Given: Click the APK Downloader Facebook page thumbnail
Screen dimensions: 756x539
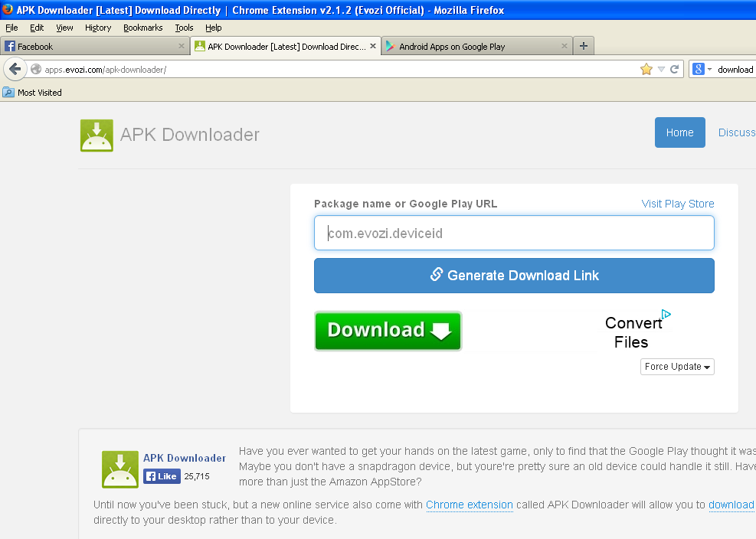Looking at the screenshot, I should pos(120,469).
